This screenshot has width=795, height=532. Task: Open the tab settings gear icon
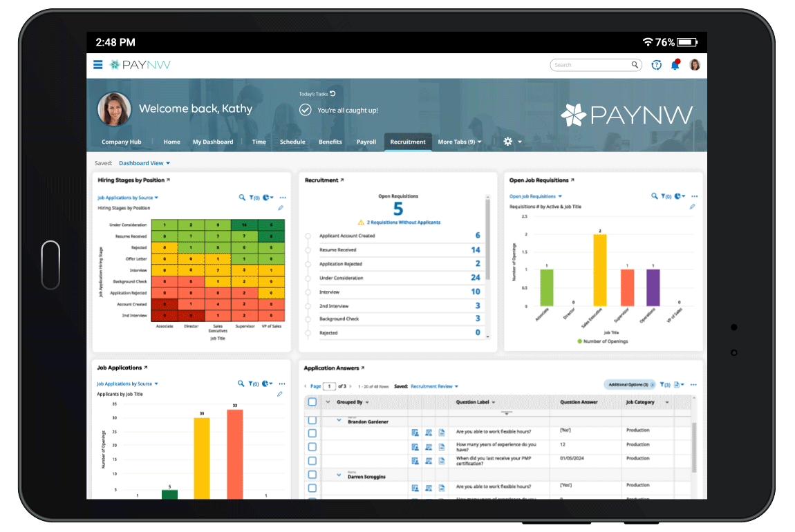pos(507,142)
